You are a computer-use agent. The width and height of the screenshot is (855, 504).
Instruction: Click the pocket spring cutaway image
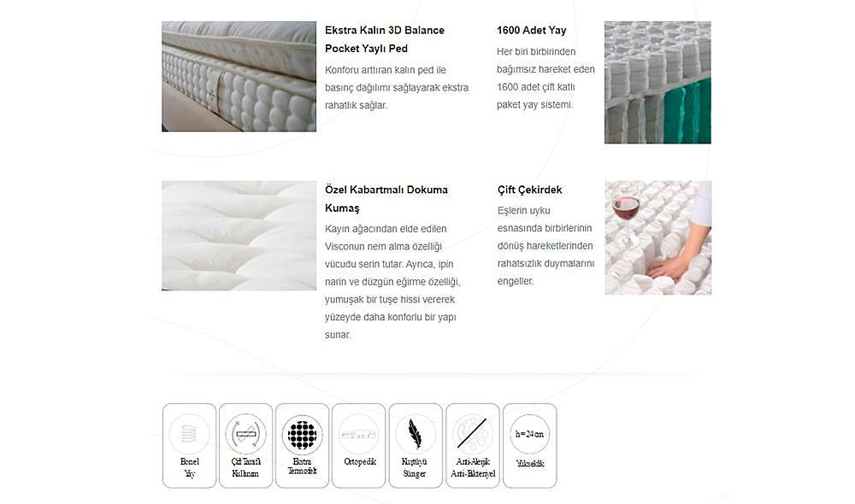click(x=657, y=82)
